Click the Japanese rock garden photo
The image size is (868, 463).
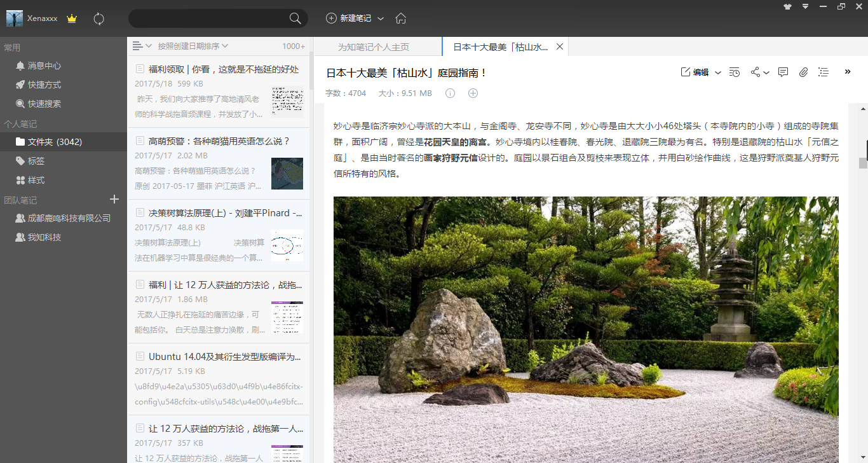click(x=586, y=329)
